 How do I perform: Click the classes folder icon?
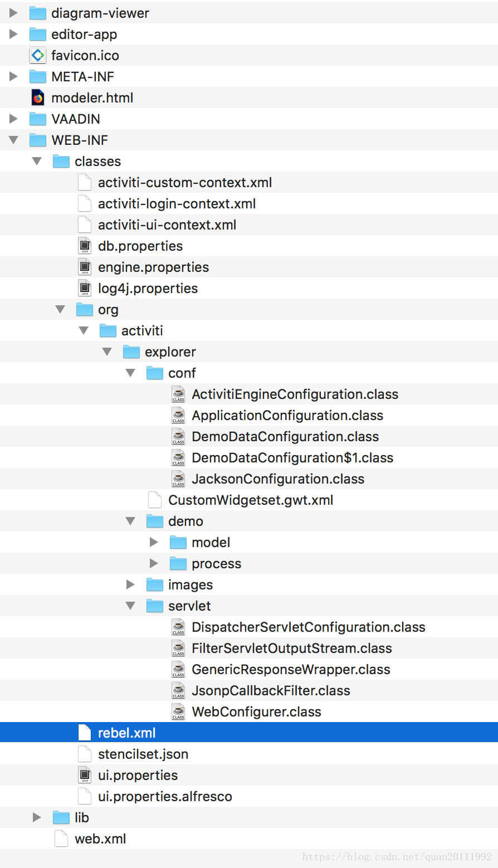pyautogui.click(x=61, y=161)
